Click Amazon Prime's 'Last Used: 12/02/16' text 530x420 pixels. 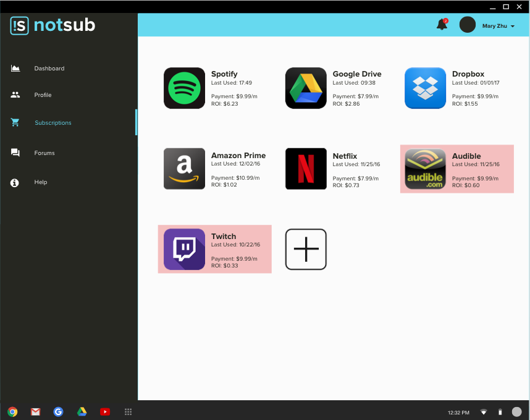(235, 164)
